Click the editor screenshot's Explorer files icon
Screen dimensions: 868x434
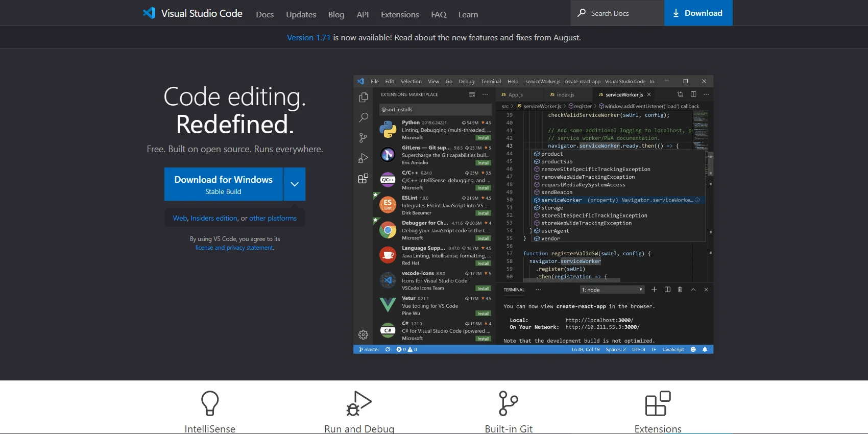363,97
